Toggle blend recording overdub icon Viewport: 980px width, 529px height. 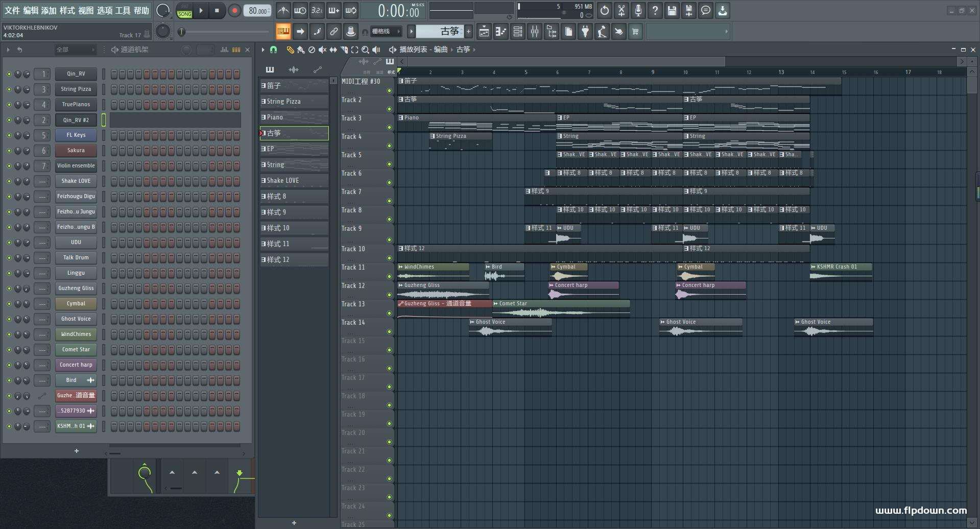333,10
